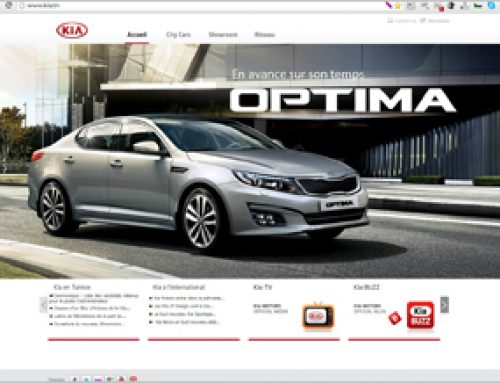Viewport: 500px width, 383px height.
Task: Click the Kia en Tunisie heading
Action: point(72,287)
